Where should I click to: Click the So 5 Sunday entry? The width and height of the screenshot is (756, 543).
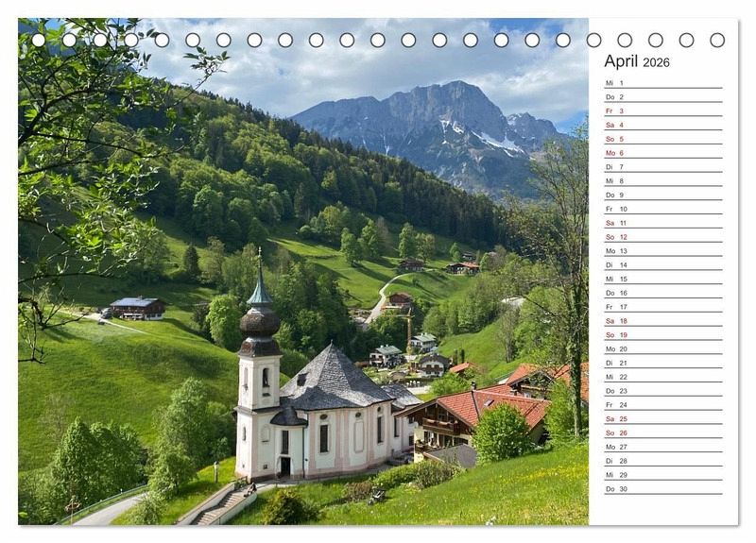661,139
